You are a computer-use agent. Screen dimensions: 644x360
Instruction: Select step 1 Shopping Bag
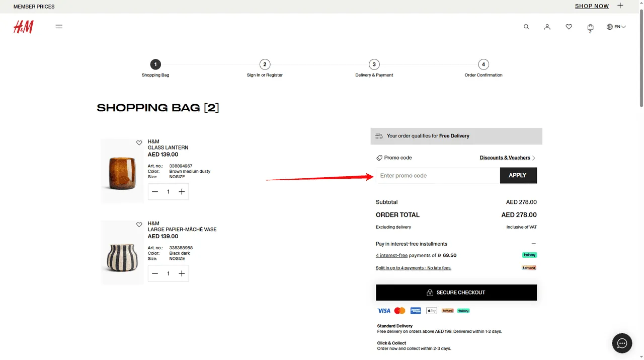click(155, 64)
